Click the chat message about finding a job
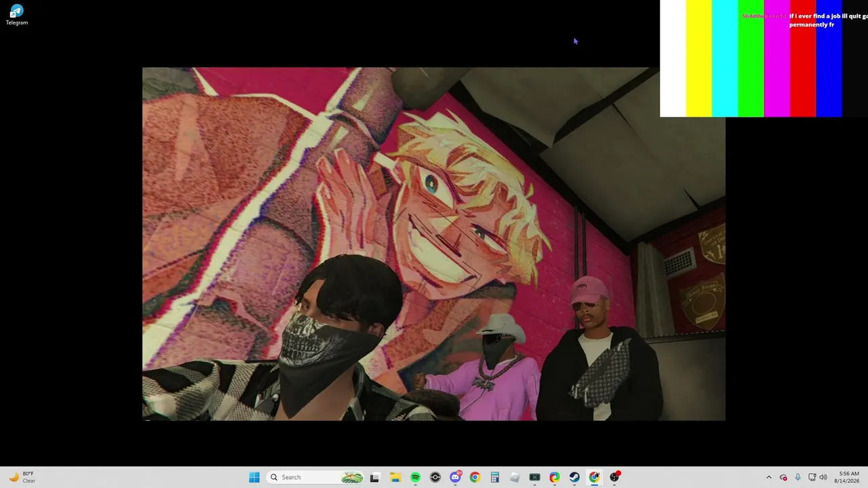This screenshot has height=488, width=868. 828,20
